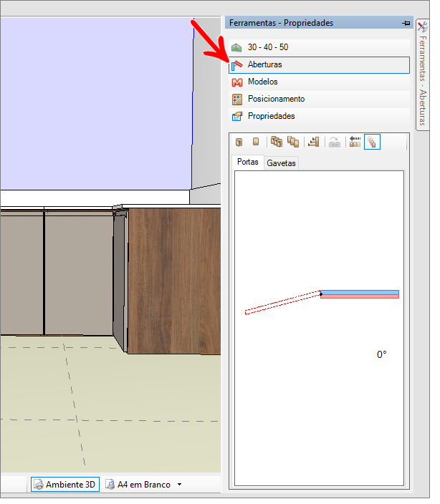Click the red M Modelos icon
Image resolution: width=440 pixels, height=504 pixels.
pos(237,82)
